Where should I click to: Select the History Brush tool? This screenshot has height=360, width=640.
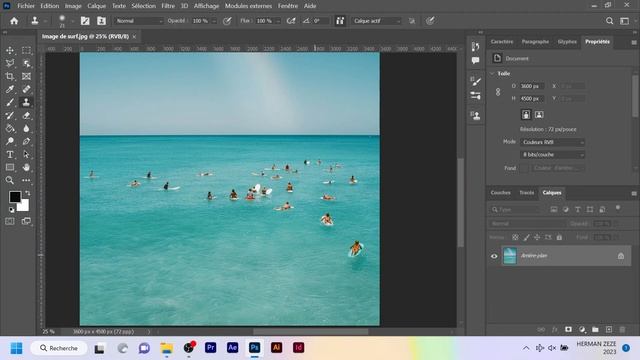[x=10, y=116]
